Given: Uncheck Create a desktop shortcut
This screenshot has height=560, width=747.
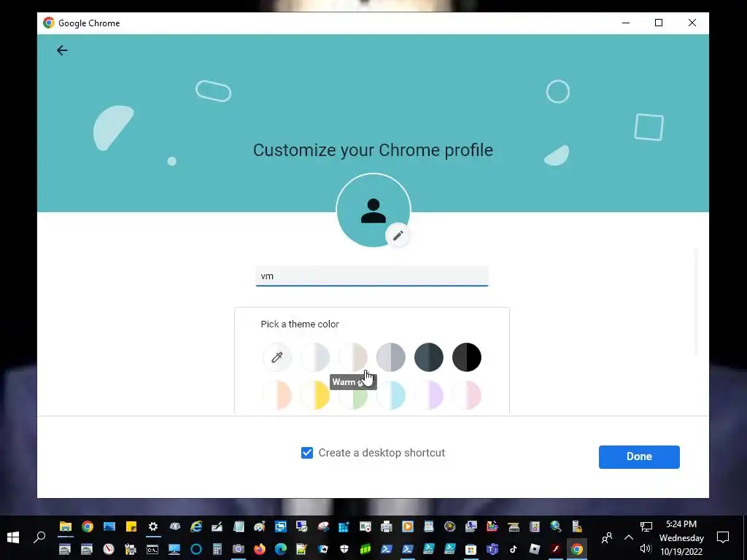Looking at the screenshot, I should (x=307, y=453).
